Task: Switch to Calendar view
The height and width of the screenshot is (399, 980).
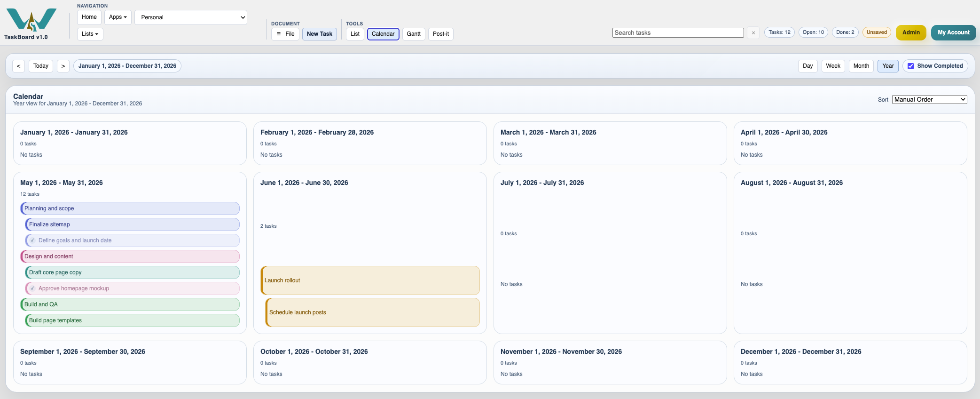Action: coord(383,34)
